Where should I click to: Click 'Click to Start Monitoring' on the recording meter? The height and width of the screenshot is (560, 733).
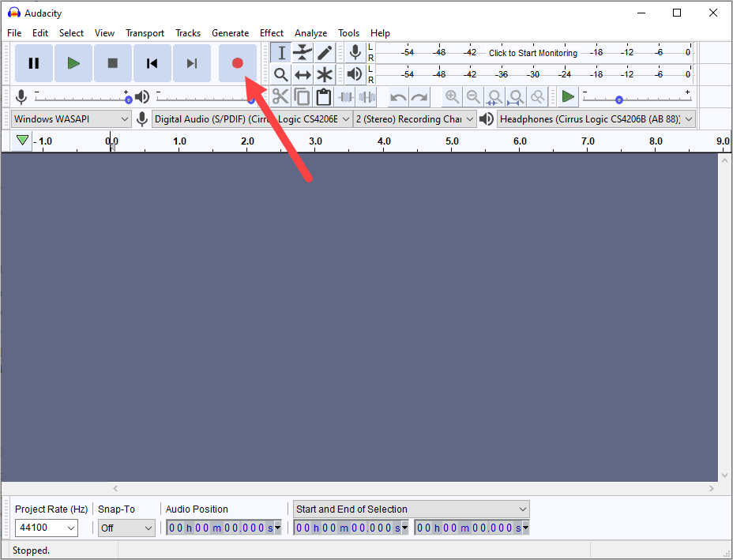pos(533,53)
